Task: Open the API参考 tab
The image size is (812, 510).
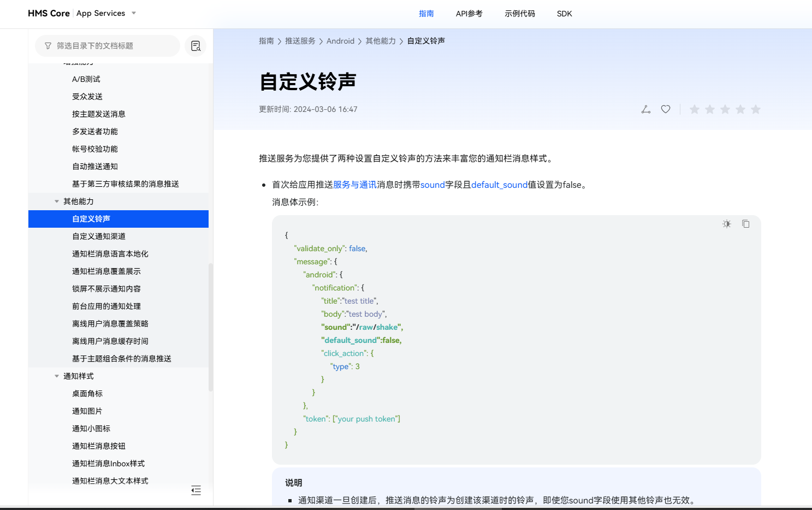Action: tap(469, 14)
